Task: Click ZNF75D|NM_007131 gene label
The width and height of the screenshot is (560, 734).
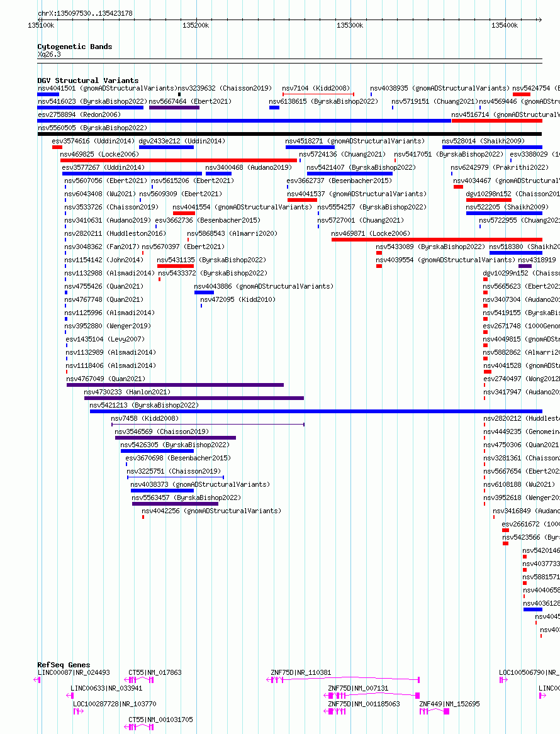Action: click(x=358, y=689)
